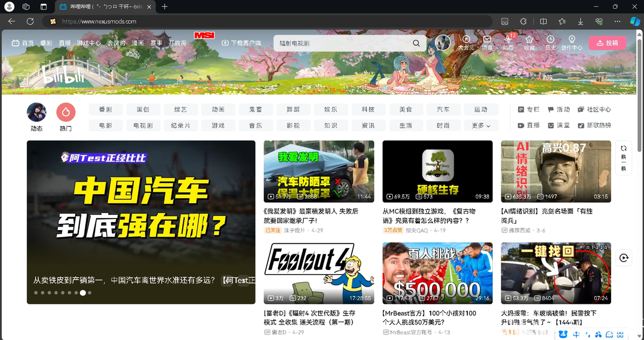644x340 pixels.
Task: Open the 大会员 membership icon
Action: pyautogui.click(x=466, y=42)
